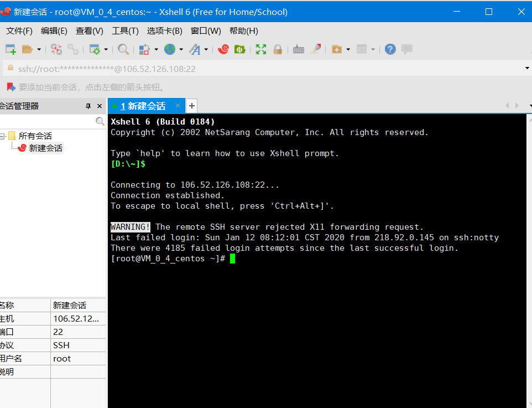Click the tab scroll left arrow
The height and width of the screenshot is (408, 532).
[x=507, y=106]
